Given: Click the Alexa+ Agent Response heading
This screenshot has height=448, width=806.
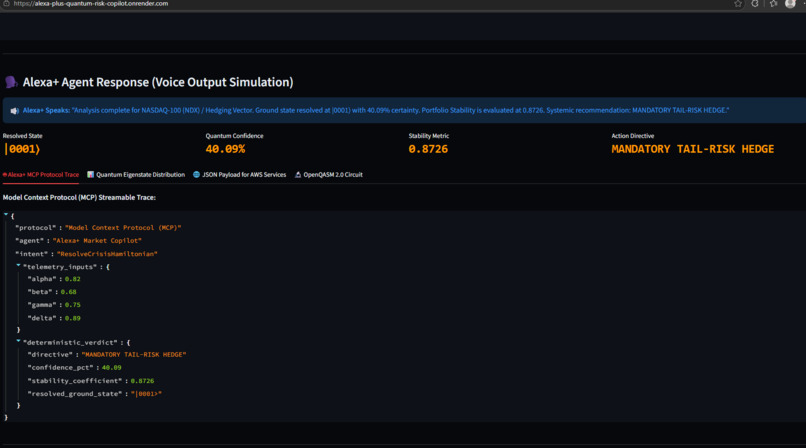Looking at the screenshot, I should pos(158,82).
